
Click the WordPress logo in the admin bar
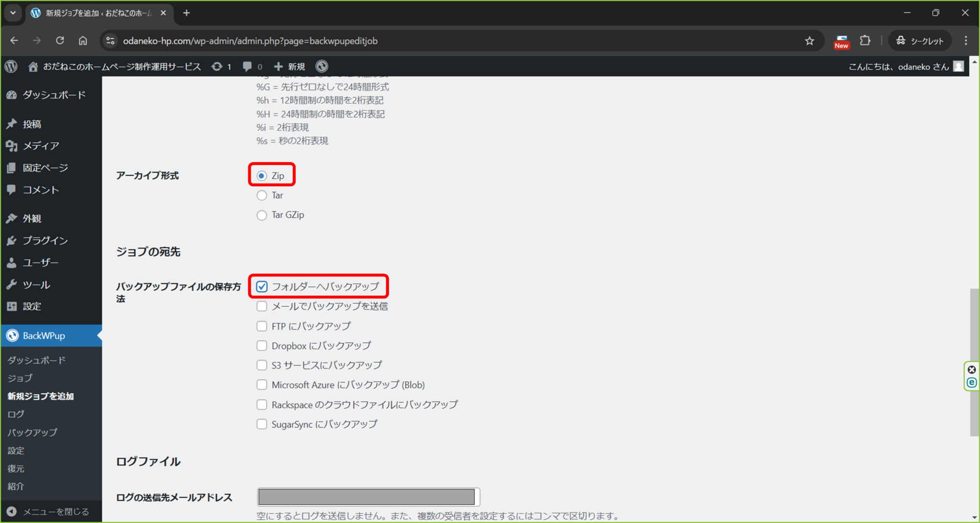coord(11,66)
